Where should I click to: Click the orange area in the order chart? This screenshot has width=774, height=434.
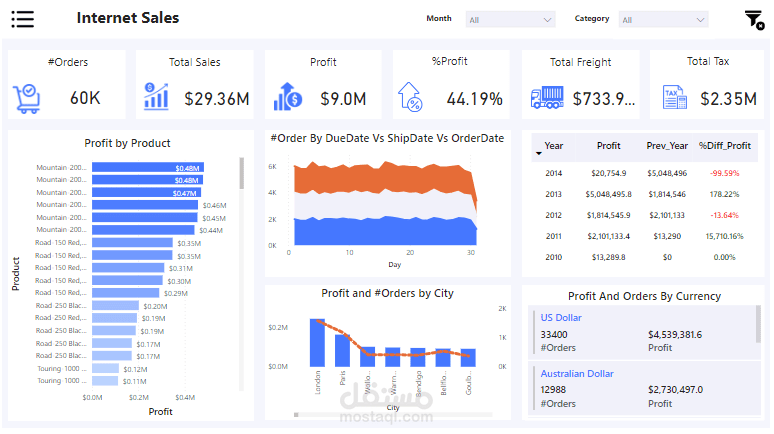tap(385, 179)
